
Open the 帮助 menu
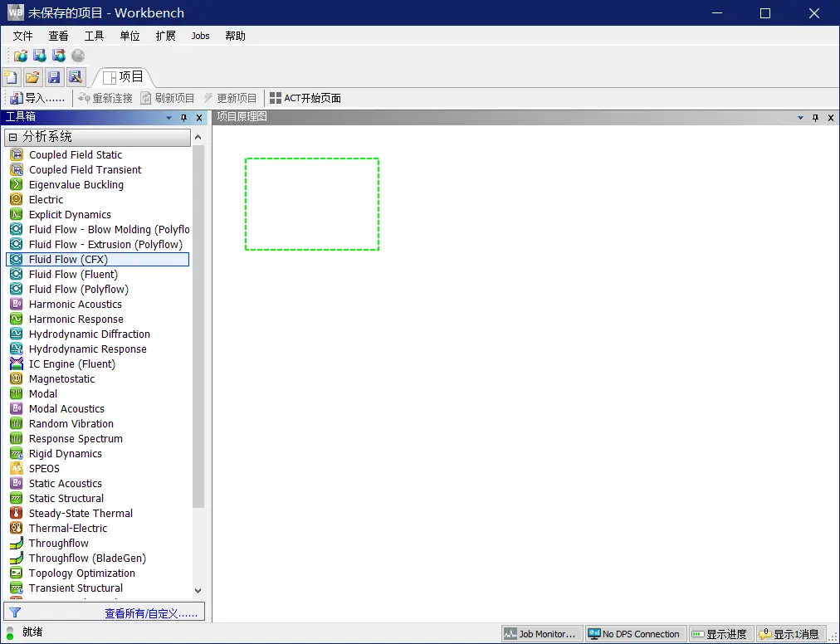point(235,36)
